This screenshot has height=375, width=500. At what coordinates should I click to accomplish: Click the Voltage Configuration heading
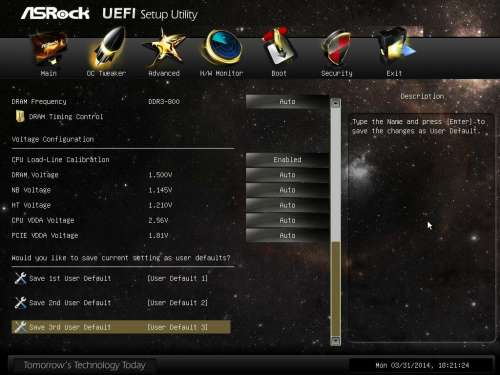(53, 139)
